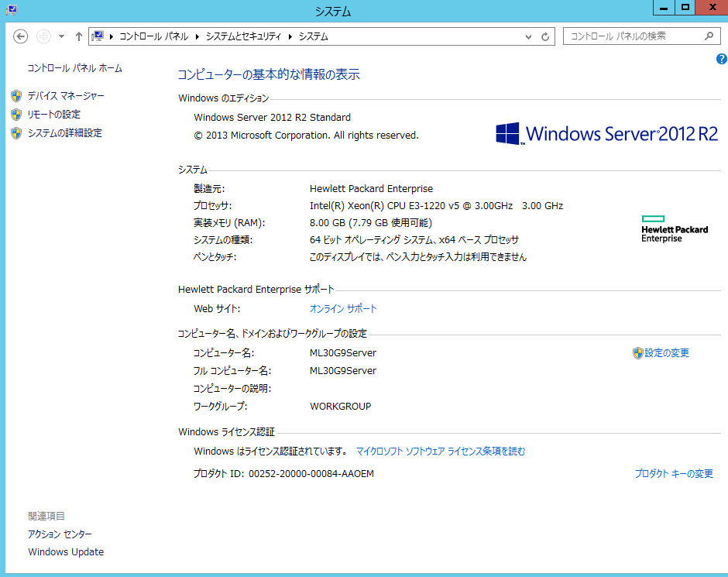Image resolution: width=728 pixels, height=577 pixels.
Task: Open Windows Update link
Action: coord(66,552)
